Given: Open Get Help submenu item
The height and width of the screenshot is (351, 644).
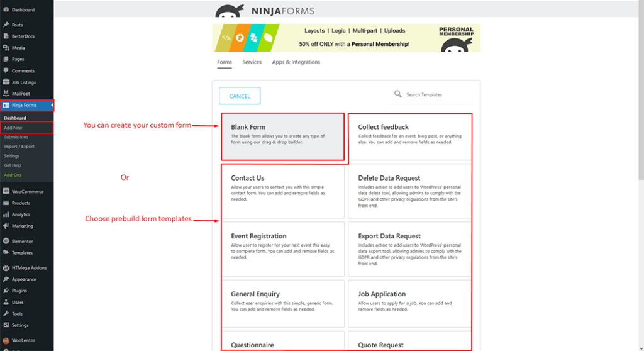Looking at the screenshot, I should tap(13, 165).
